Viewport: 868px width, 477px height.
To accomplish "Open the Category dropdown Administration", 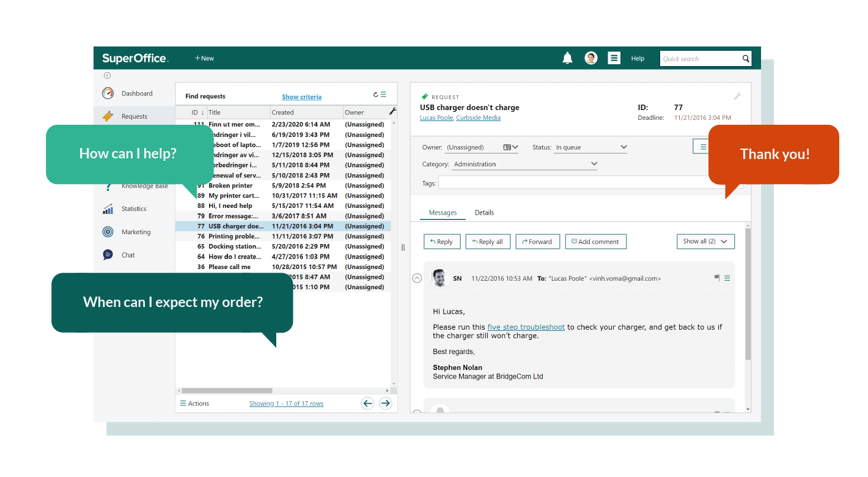I will pyautogui.click(x=525, y=164).
